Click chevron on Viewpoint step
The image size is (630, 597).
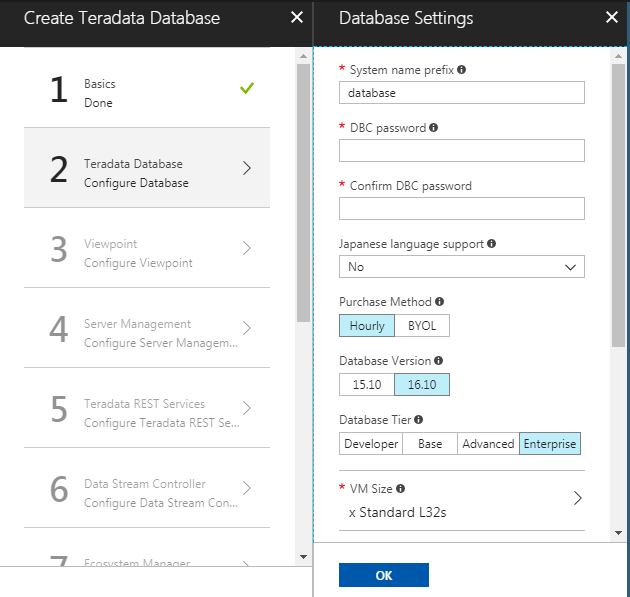pyautogui.click(x=247, y=248)
